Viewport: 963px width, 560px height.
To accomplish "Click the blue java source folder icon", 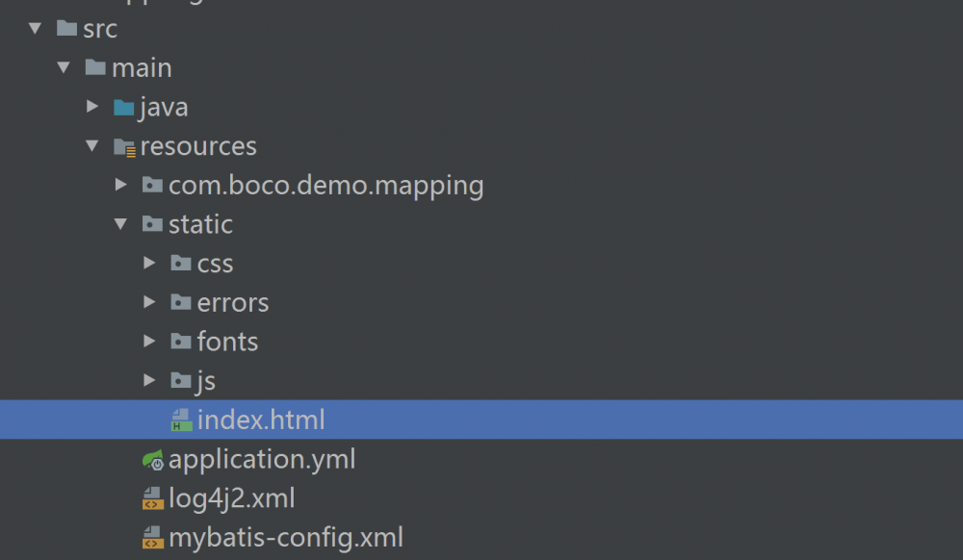I will pos(123,108).
